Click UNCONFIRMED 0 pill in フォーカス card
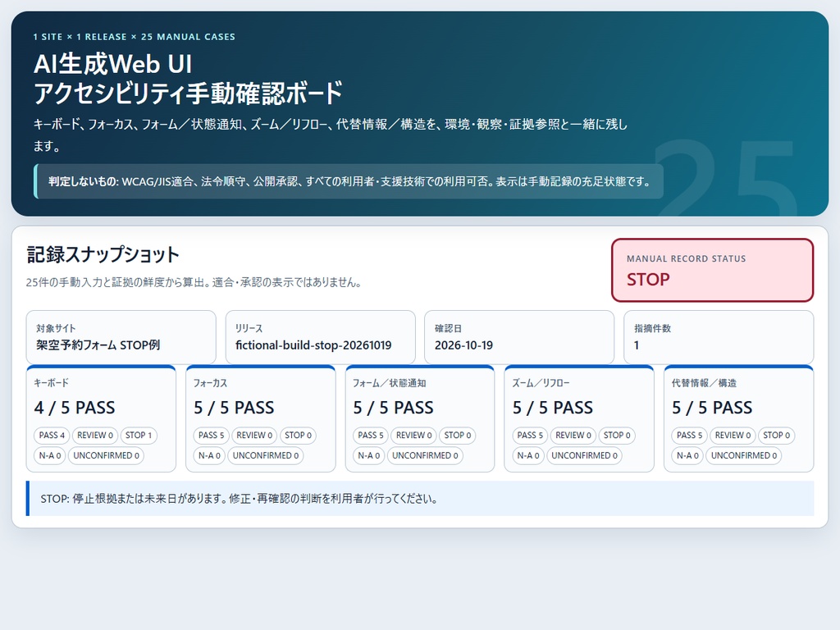This screenshot has height=630, width=840. point(266,456)
